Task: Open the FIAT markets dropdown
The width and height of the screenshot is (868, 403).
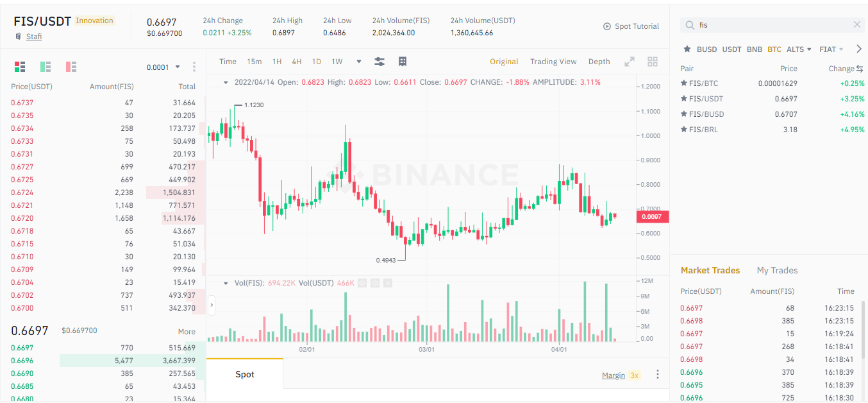Action: pos(831,49)
